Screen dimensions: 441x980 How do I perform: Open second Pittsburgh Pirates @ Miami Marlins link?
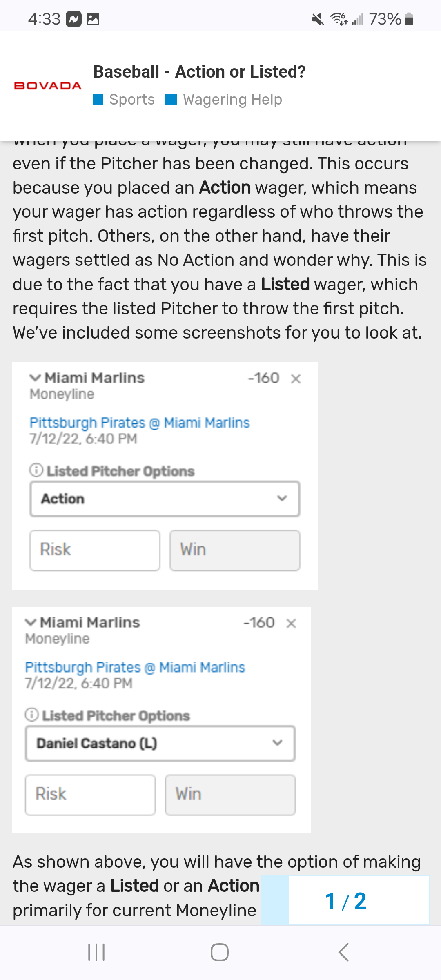[x=135, y=667]
